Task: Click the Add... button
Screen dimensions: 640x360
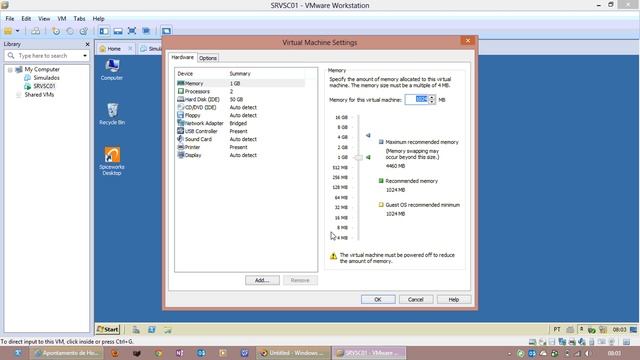Action: click(262, 280)
